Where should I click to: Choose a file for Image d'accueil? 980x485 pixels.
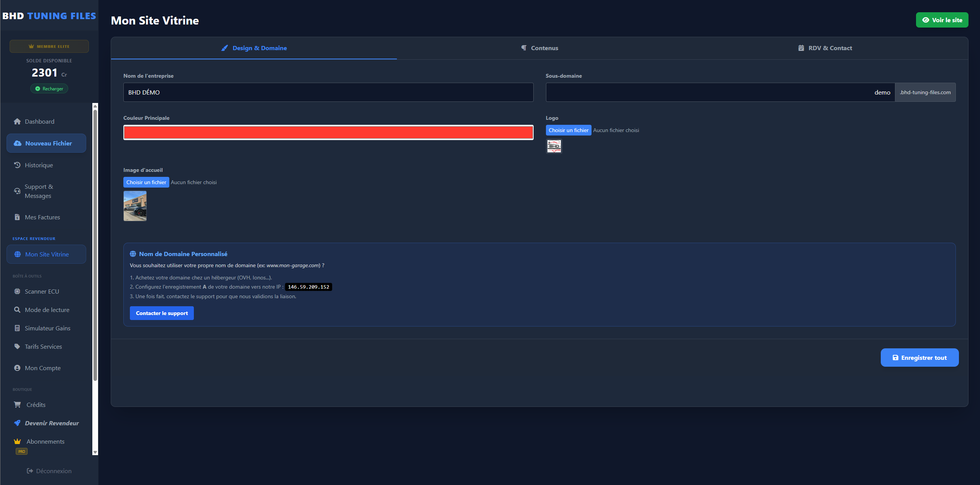click(146, 182)
